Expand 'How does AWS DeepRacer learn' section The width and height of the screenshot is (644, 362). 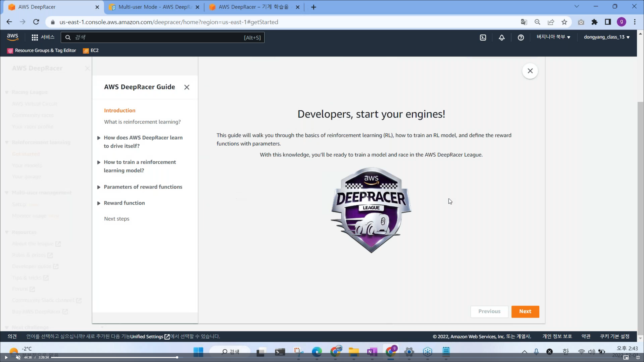[99, 138]
